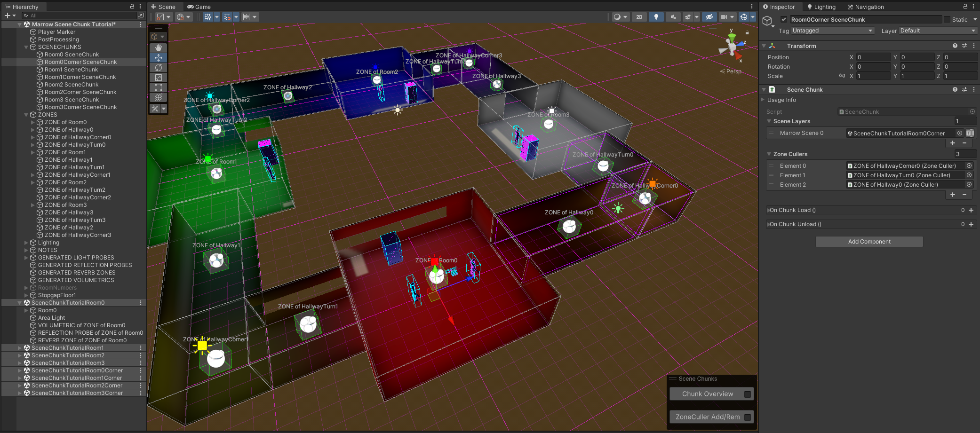Toggle scene audio mute button
Viewport: 980px width, 433px height.
(673, 17)
